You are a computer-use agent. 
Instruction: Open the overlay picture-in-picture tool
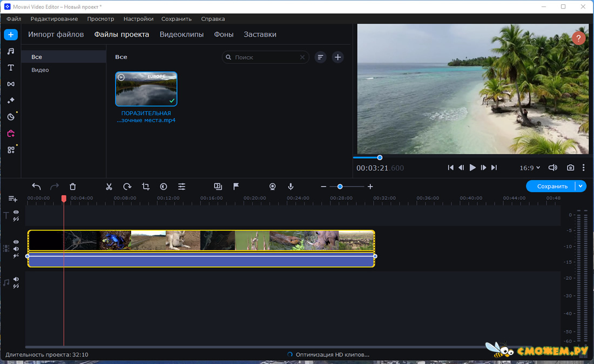tap(218, 186)
